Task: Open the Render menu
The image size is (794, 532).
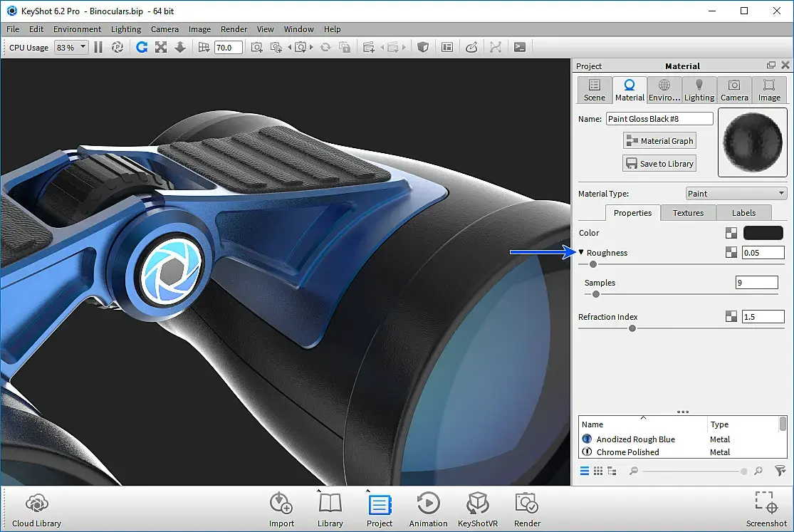Action: (x=234, y=29)
